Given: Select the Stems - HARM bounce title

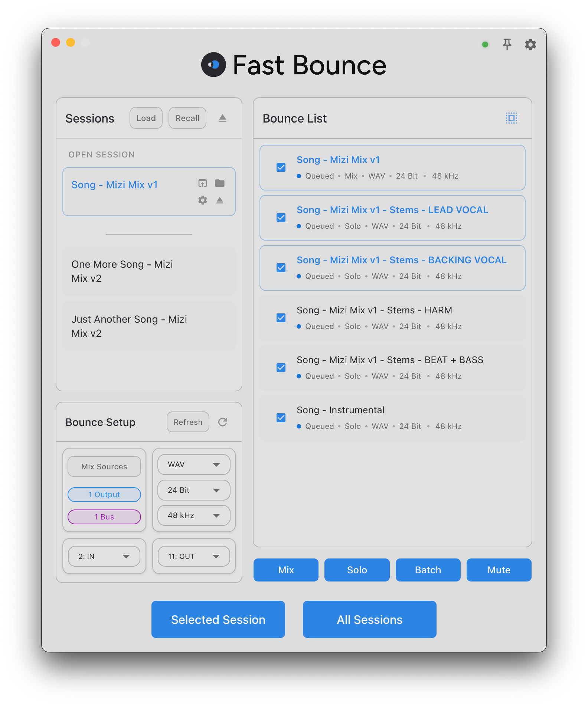Looking at the screenshot, I should point(374,310).
